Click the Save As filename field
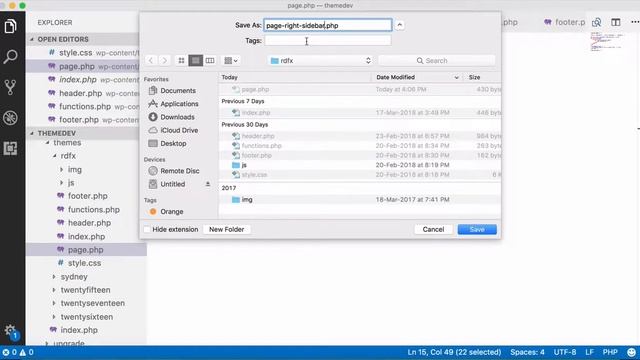Viewport: 640px width, 360px height. (328, 25)
